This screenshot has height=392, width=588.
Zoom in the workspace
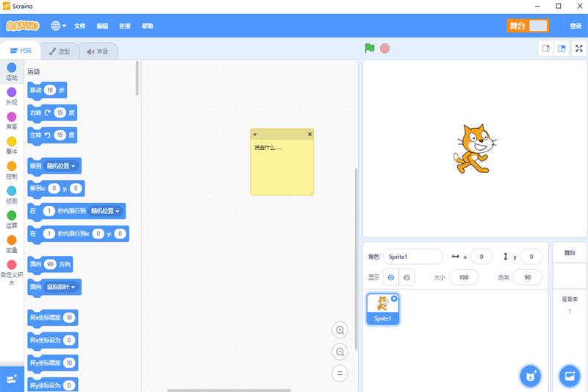[340, 330]
